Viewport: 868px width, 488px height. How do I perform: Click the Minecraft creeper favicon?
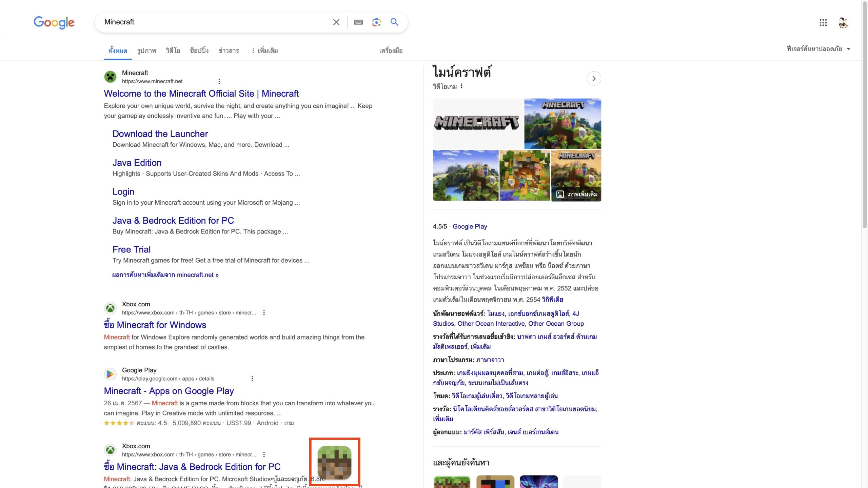(110, 77)
